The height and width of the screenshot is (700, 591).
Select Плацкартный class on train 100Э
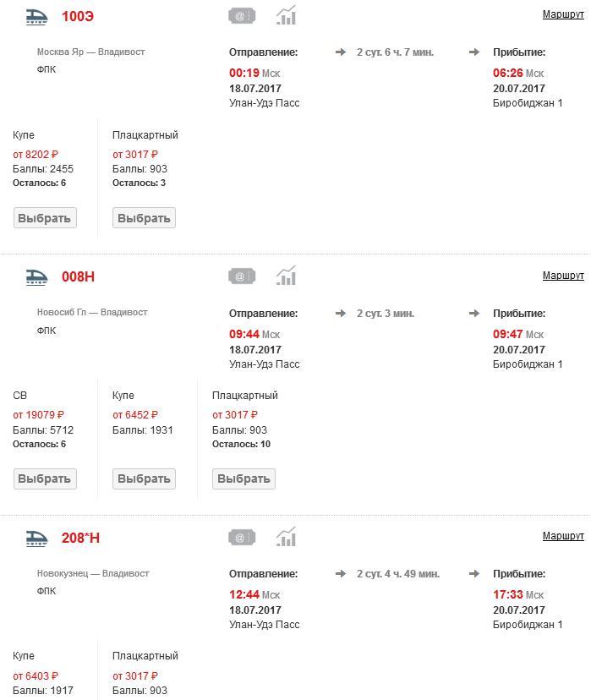click(144, 218)
